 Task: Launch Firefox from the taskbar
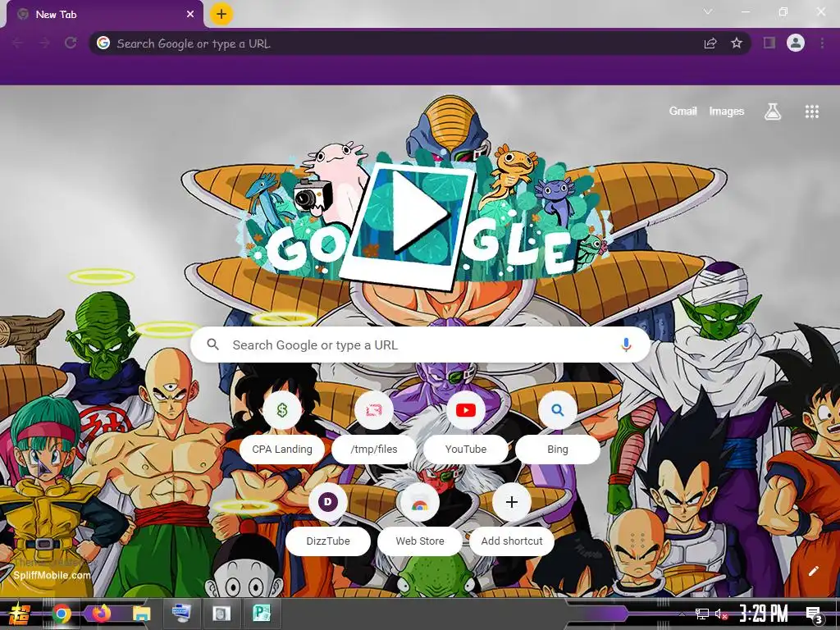point(101,614)
